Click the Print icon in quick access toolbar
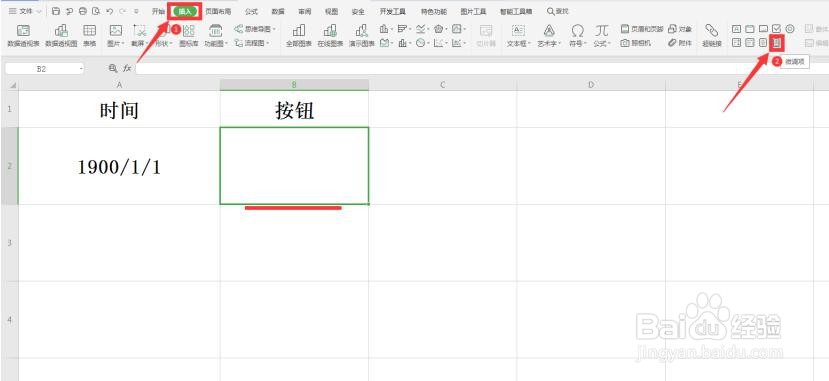The width and height of the screenshot is (829, 381). pyautogui.click(x=82, y=11)
